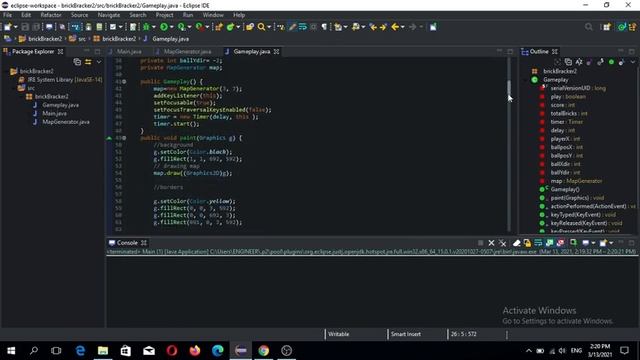640x360 pixels.
Task: Open the File menu
Action: (8, 15)
